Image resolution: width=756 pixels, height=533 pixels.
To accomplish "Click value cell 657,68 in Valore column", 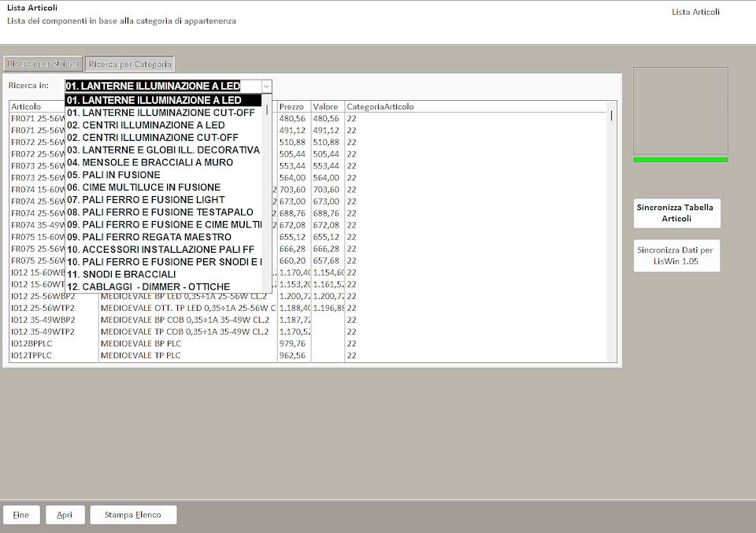I will click(326, 261).
